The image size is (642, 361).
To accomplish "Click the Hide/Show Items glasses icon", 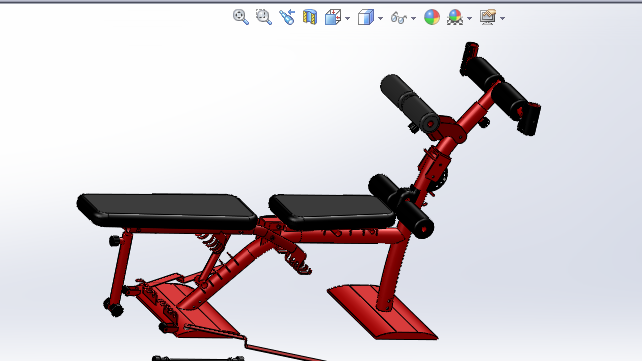I will [x=398, y=18].
